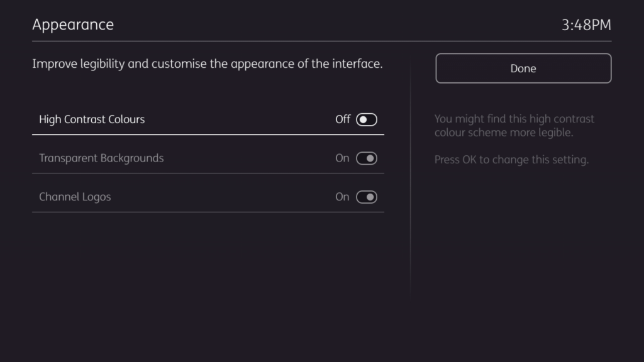Enable the High Contrast Colours switch
The image size is (644, 362).
(x=366, y=119)
